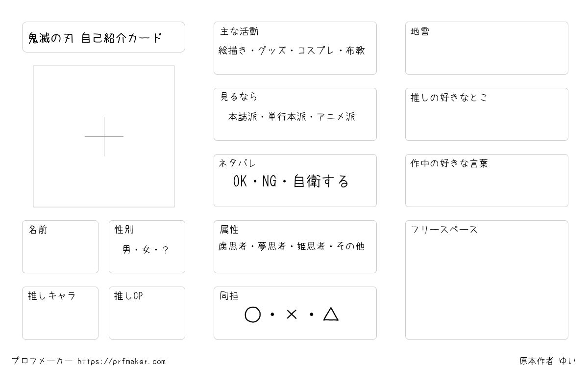Viewport: 588px width, 368px height.
Task: Choose 自衛する in the ネタバレ box
Action: click(321, 182)
